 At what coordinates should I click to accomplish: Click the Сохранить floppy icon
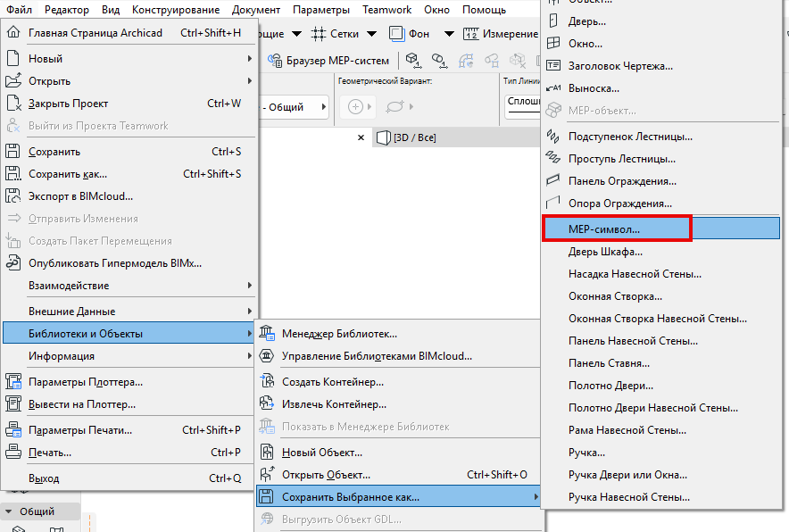point(13,152)
